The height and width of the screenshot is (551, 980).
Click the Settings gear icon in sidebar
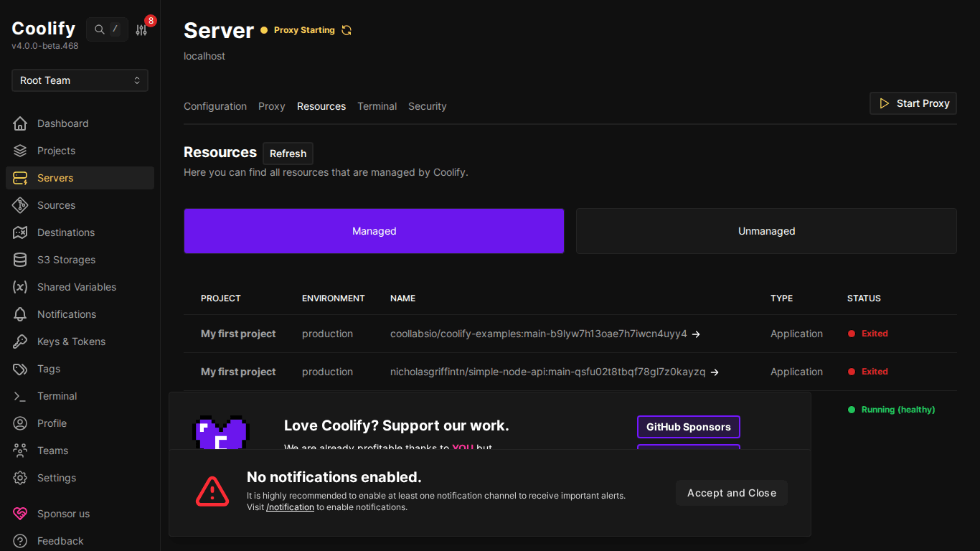pos(21,478)
